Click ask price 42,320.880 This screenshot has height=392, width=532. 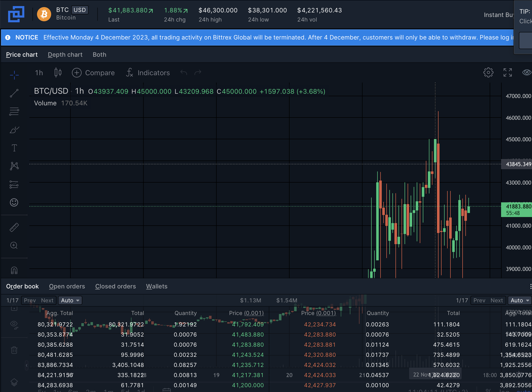click(320, 355)
